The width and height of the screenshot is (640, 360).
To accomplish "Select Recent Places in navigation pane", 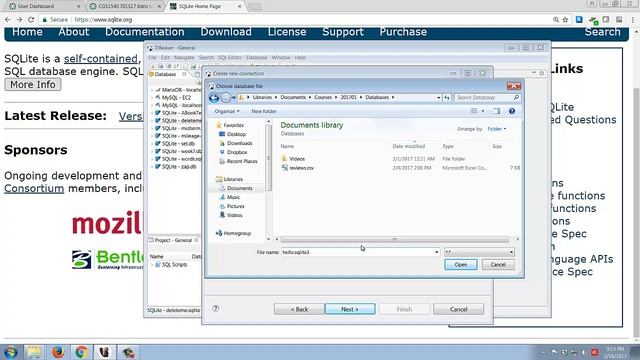I will [x=242, y=161].
